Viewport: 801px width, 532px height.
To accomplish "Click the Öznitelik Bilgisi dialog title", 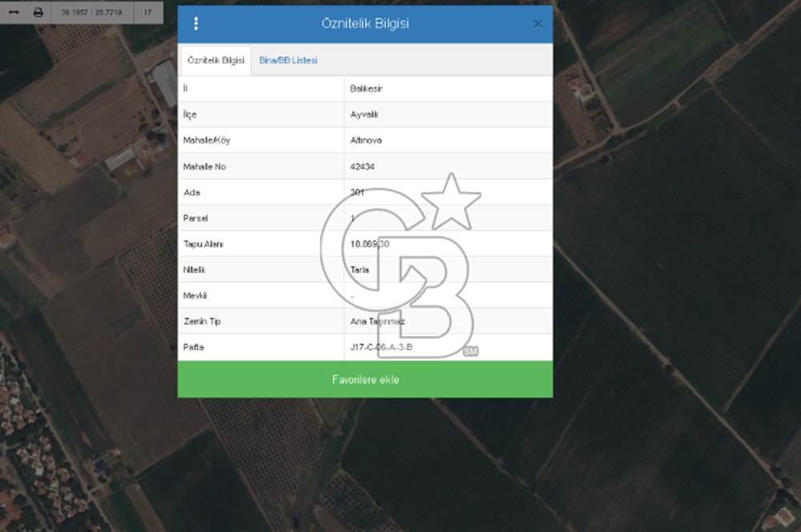I will coord(364,24).
